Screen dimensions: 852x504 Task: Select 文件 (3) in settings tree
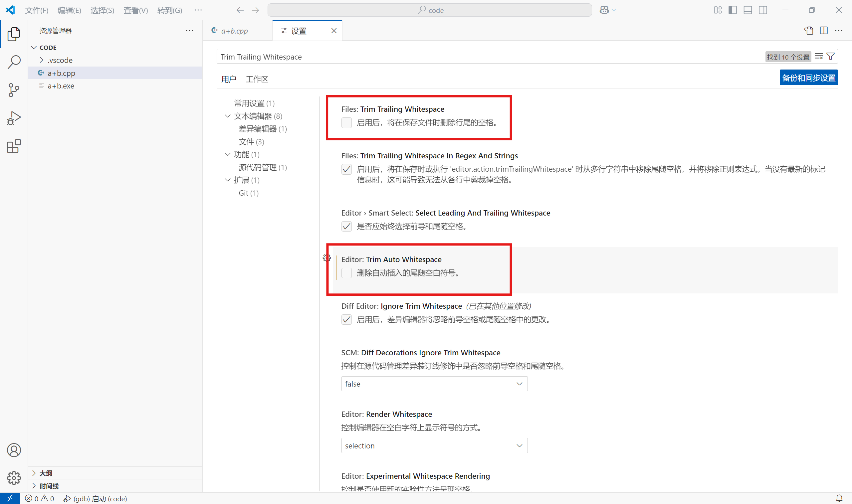tap(251, 142)
